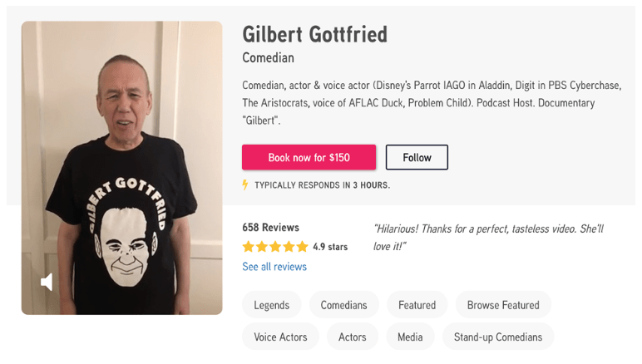Select the Legends category tag
This screenshot has height=364, width=642.
(x=271, y=305)
